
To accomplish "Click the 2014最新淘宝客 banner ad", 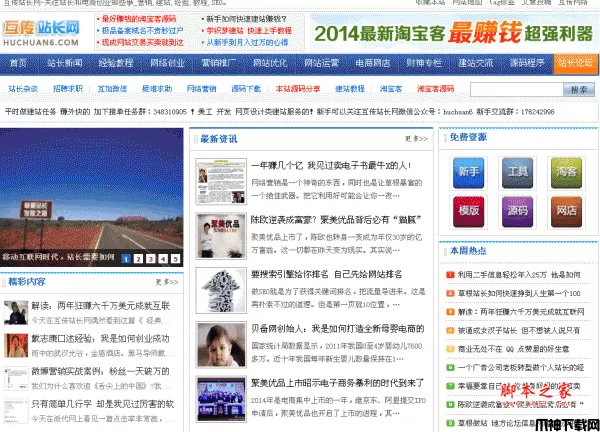I will pyautogui.click(x=454, y=33).
